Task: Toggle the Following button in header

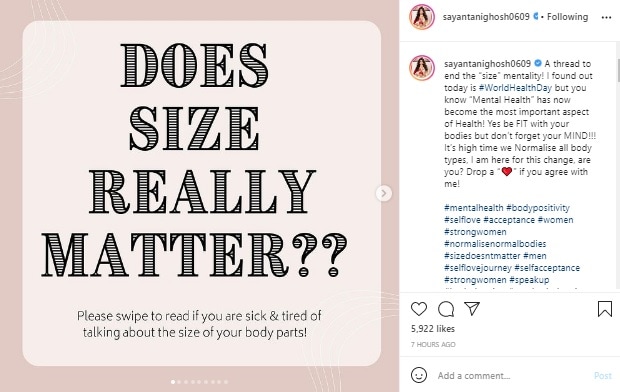Action: click(x=567, y=17)
